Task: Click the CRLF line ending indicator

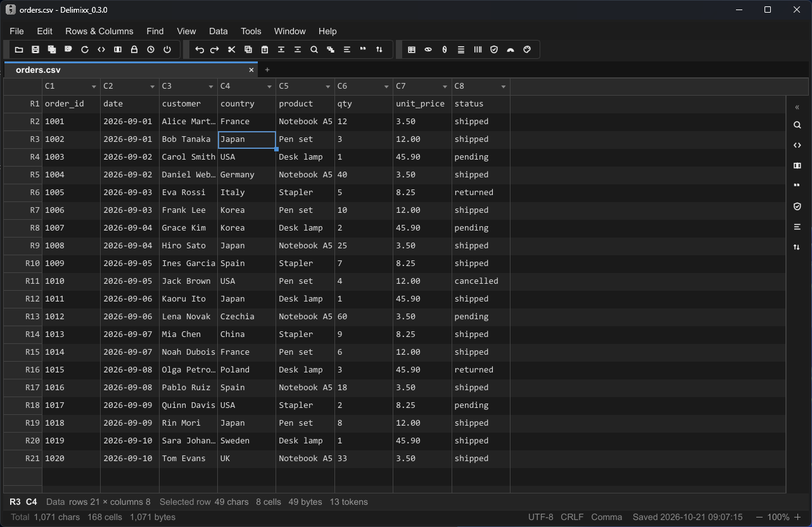Action: pyautogui.click(x=572, y=517)
